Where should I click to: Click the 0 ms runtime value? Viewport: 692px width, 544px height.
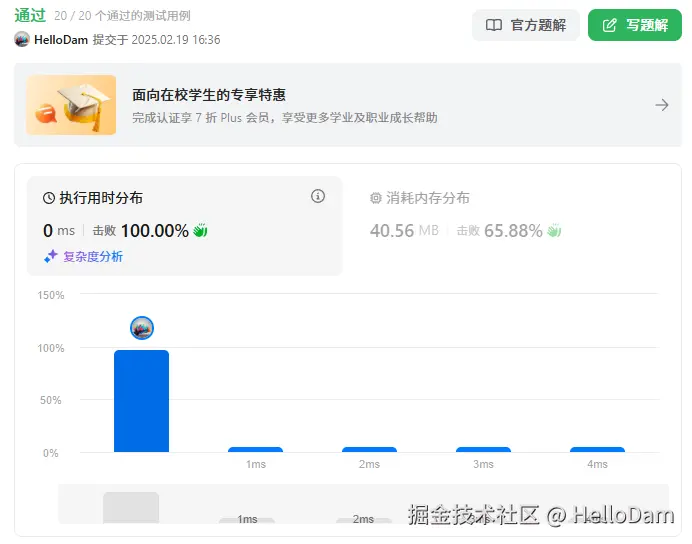point(59,231)
